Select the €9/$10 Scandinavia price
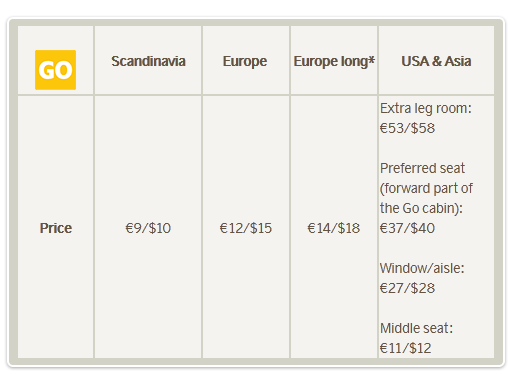This screenshot has height=381, width=508. (148, 228)
